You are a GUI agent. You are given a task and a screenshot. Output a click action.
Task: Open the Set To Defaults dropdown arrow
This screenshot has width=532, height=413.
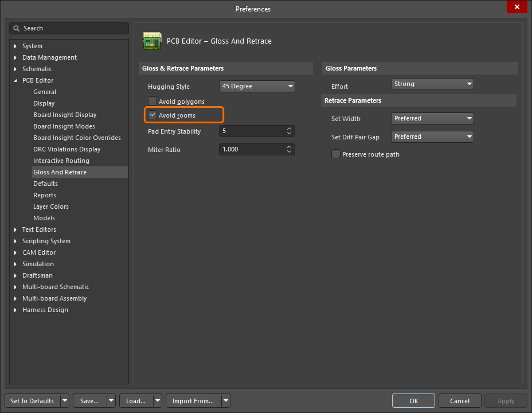point(64,400)
